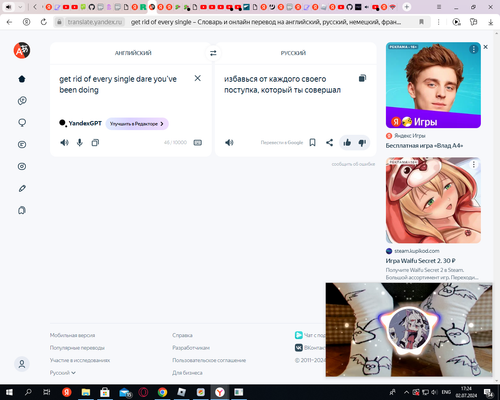Open the light bulb icon in sidebar
This screenshot has height=400, width=500.
[x=22, y=123]
